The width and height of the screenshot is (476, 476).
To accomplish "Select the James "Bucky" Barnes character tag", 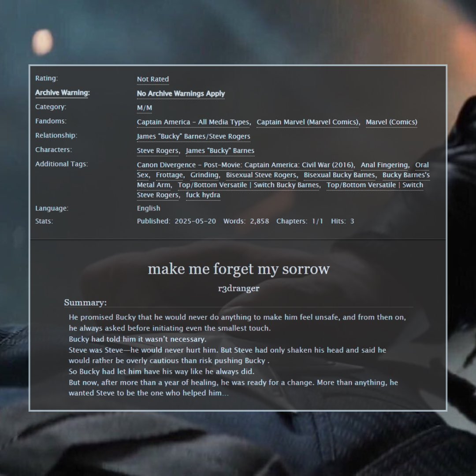I will [220, 151].
